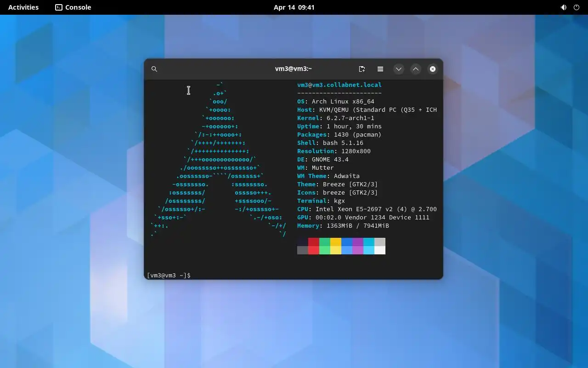Open the Console app menu in top bar
This screenshot has height=368, width=588.
coord(73,7)
